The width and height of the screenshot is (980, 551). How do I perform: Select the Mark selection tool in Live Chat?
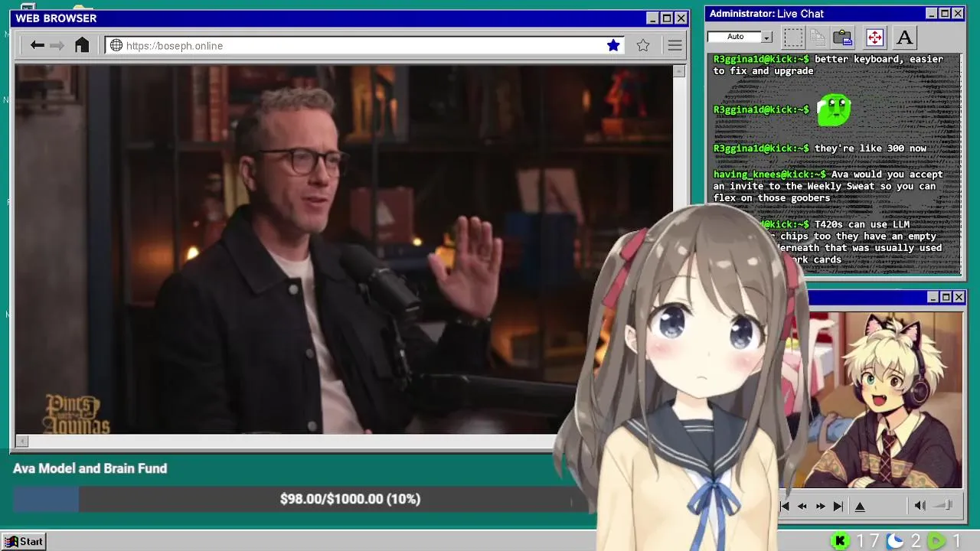pos(793,37)
